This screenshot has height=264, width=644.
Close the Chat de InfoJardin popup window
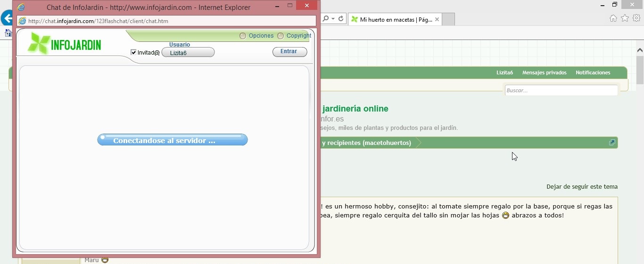[307, 6]
